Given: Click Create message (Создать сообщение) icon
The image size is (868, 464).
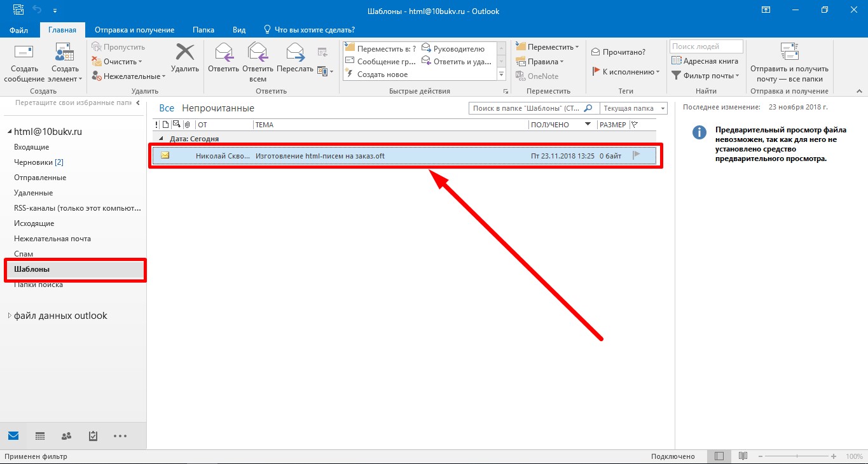Looking at the screenshot, I should (24, 64).
